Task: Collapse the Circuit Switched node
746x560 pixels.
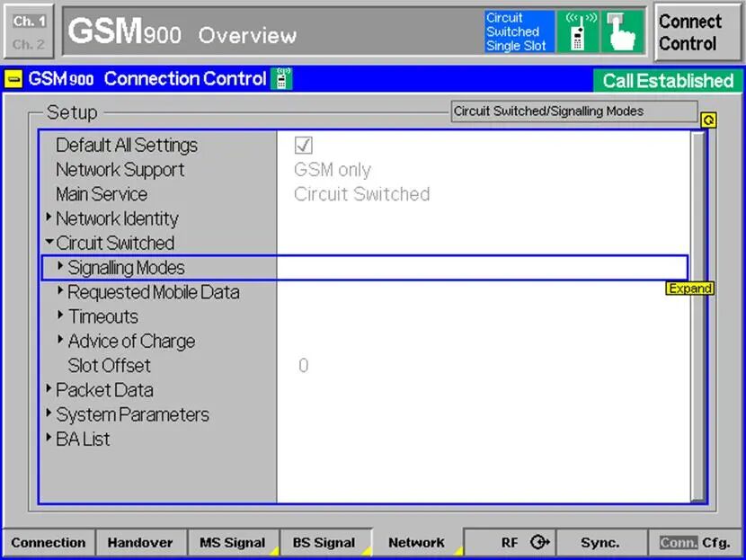Action: pyautogui.click(x=49, y=242)
